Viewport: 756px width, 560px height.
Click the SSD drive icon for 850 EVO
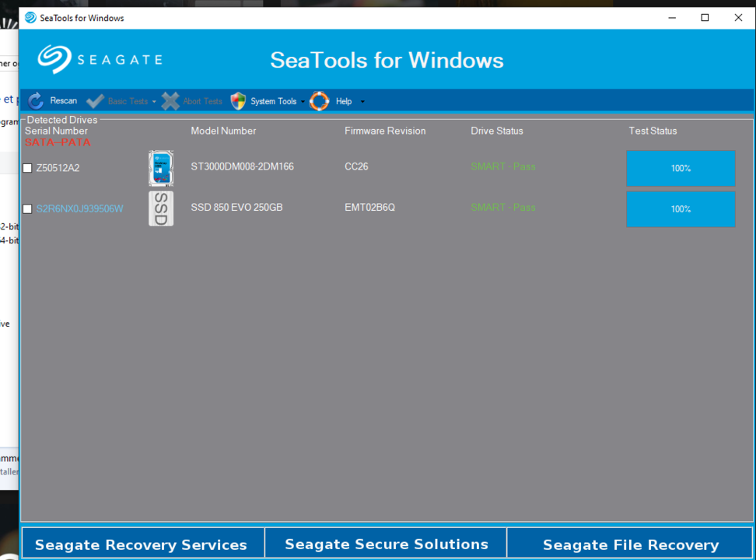point(161,208)
